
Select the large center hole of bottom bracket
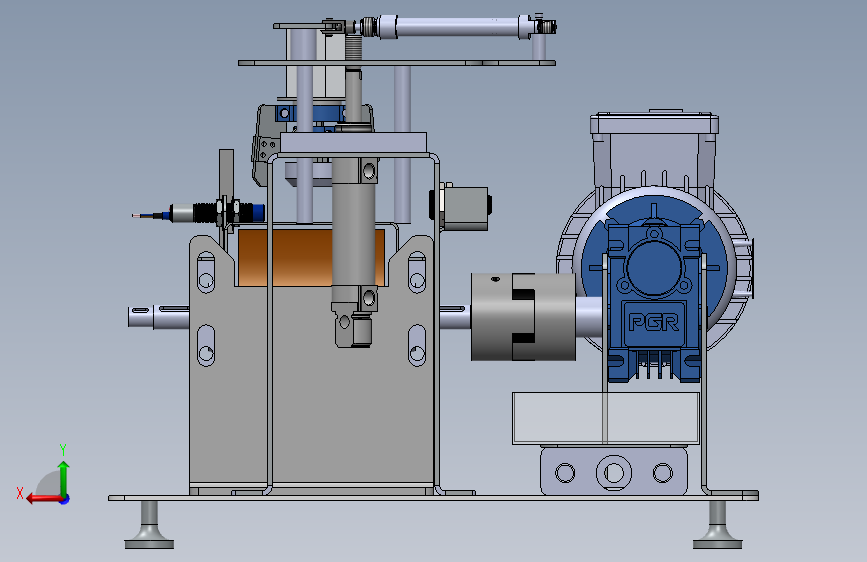pyautogui.click(x=614, y=473)
